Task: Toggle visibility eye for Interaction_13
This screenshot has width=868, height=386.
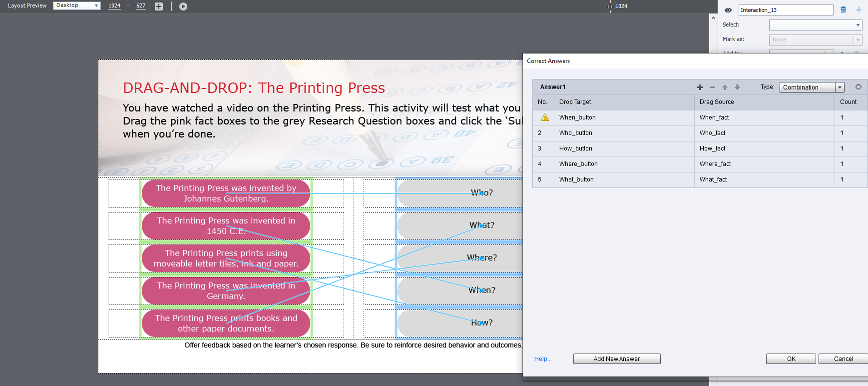Action: click(x=728, y=10)
